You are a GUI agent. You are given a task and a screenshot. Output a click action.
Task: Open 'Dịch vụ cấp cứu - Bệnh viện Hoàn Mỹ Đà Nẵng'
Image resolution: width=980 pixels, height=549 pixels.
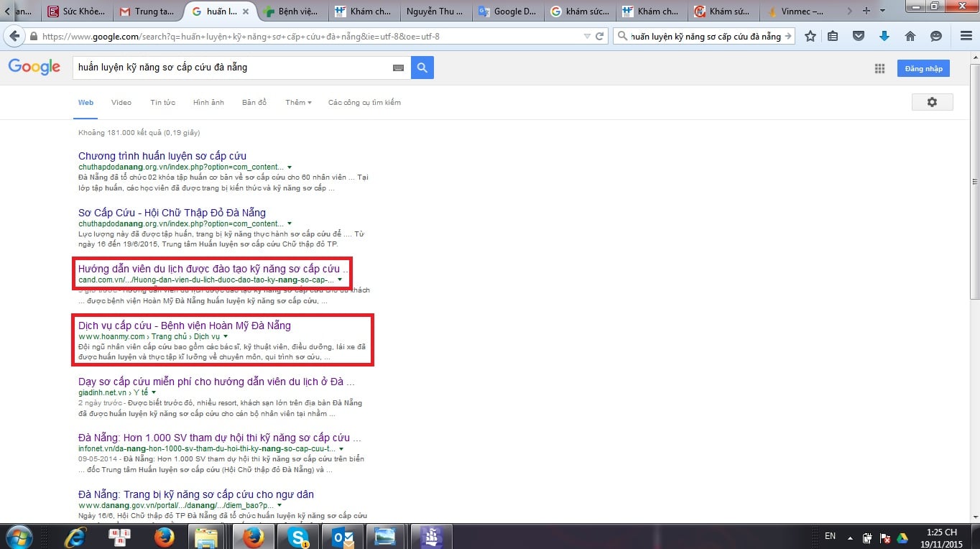click(185, 326)
